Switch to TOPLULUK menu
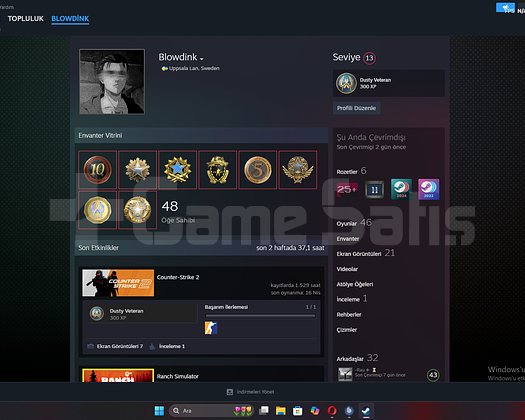 pos(25,19)
